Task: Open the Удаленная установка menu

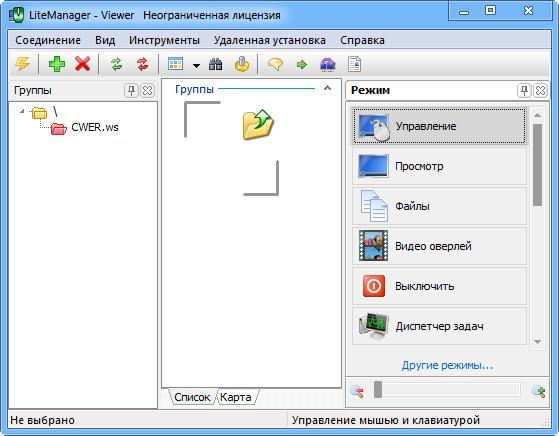Action: coord(270,40)
